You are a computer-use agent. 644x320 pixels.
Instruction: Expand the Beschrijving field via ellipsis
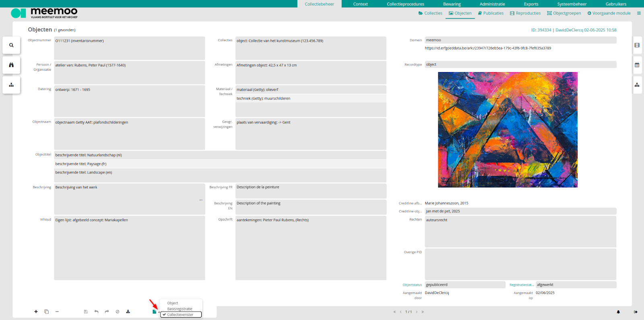[x=201, y=200]
